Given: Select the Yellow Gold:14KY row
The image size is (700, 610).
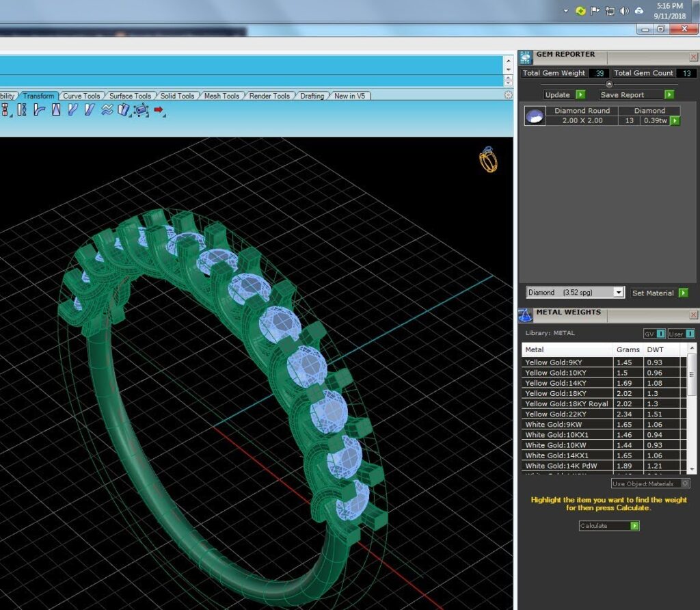Looking at the screenshot, I should pyautogui.click(x=604, y=383).
